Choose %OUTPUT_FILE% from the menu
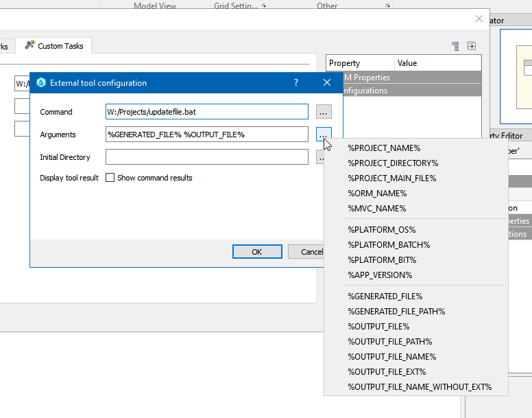This screenshot has height=418, width=532. pos(416,327)
